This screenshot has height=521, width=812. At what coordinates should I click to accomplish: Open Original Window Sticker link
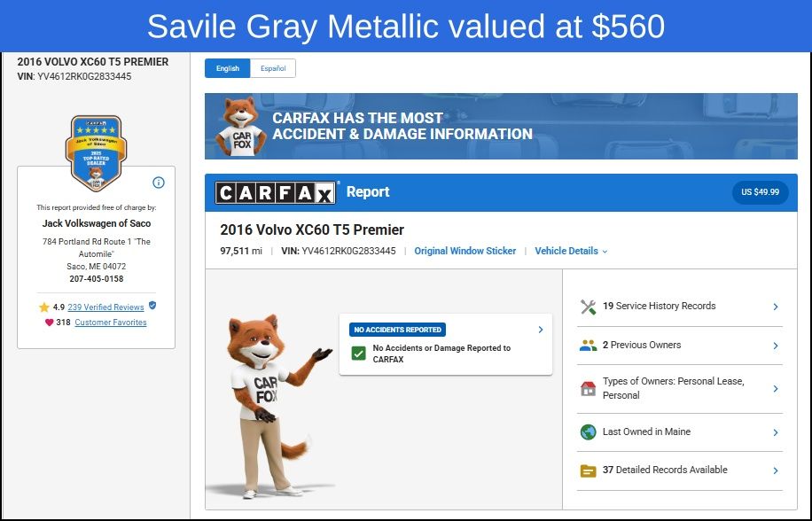[x=465, y=251]
